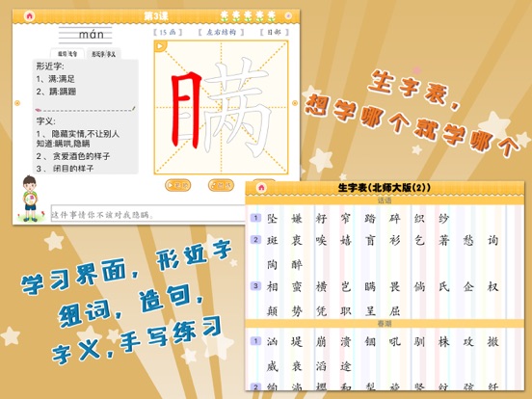Choose character 醉 in the word list
This screenshot has width=532, height=399.
[297, 264]
